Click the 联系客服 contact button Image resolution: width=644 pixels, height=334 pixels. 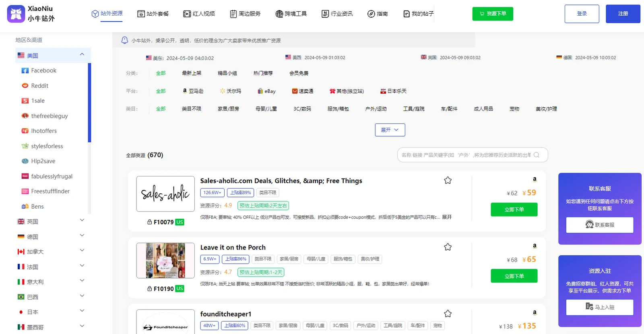600,225
